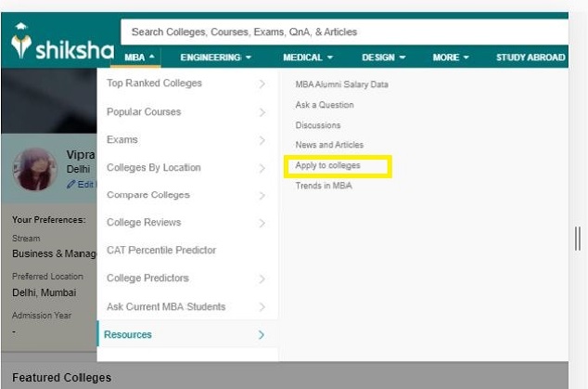The height and width of the screenshot is (389, 588).
Task: Click Your Preferences label
Action: (49, 220)
